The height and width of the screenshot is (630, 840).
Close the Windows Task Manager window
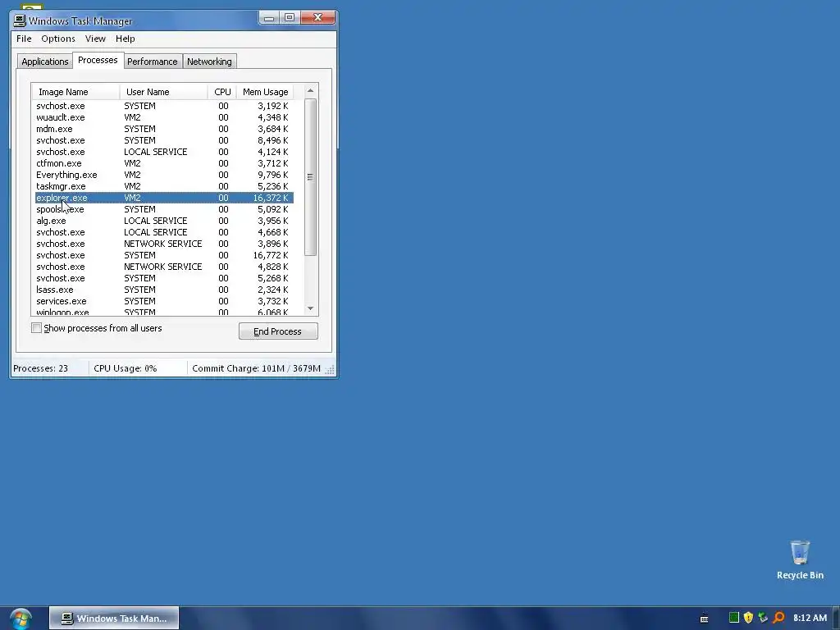(317, 18)
